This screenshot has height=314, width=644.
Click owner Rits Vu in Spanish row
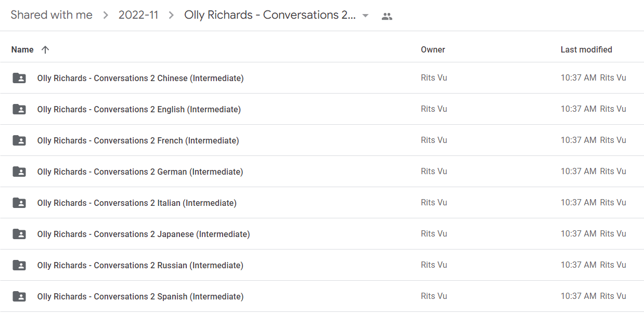[434, 296]
